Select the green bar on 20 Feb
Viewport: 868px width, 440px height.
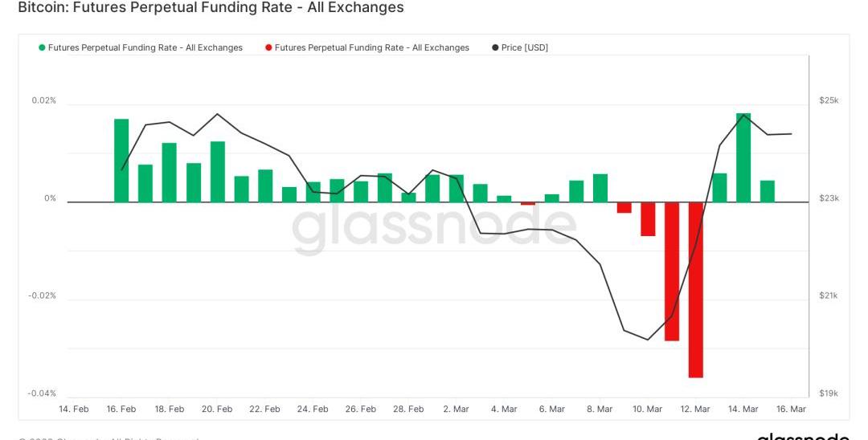pos(217,172)
